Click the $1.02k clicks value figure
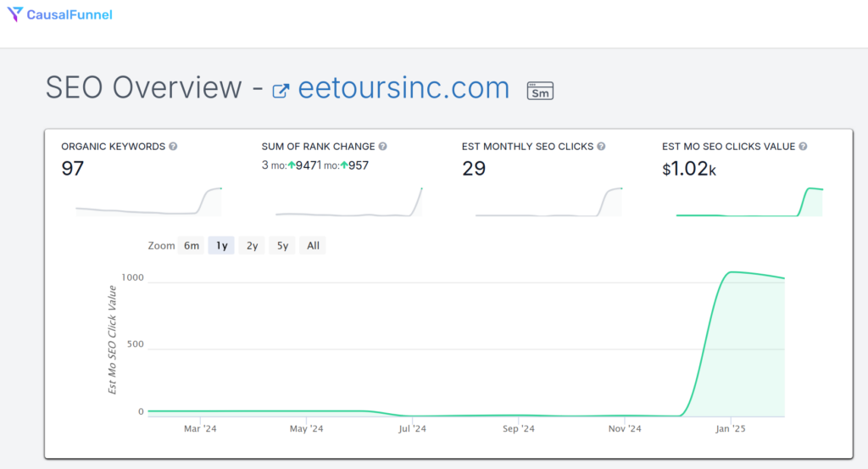The height and width of the screenshot is (469, 868). tap(689, 169)
